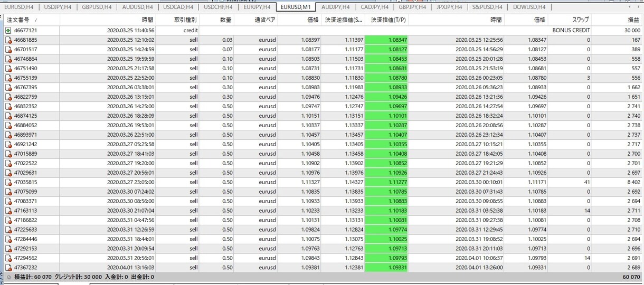Select order number 47367232
The image size is (644, 285).
point(25,268)
